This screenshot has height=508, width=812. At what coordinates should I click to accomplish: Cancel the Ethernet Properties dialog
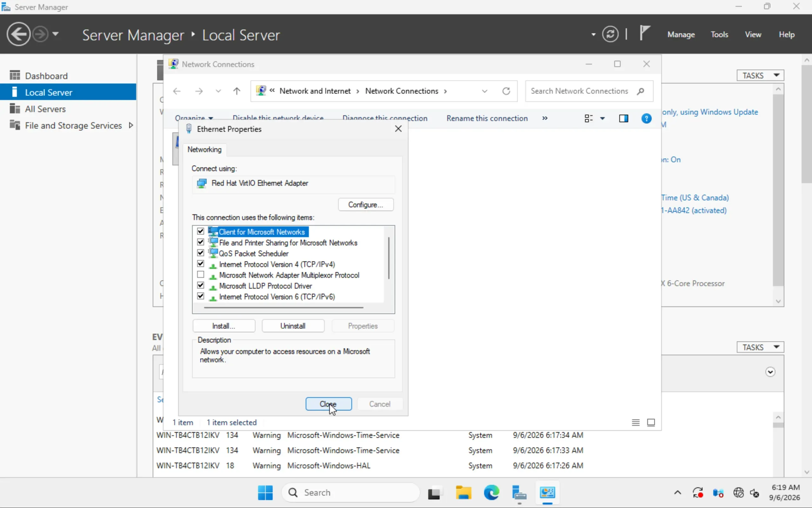(x=380, y=404)
